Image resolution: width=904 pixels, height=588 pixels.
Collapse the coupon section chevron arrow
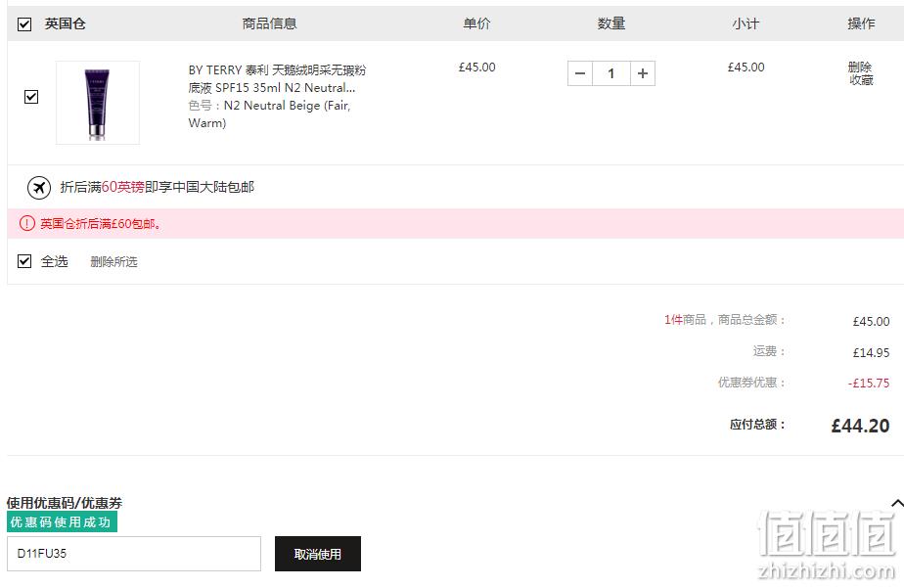897,503
